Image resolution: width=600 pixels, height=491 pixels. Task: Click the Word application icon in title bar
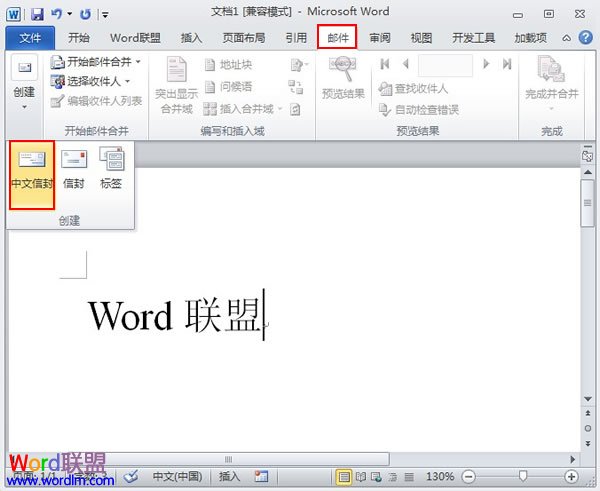coord(13,15)
